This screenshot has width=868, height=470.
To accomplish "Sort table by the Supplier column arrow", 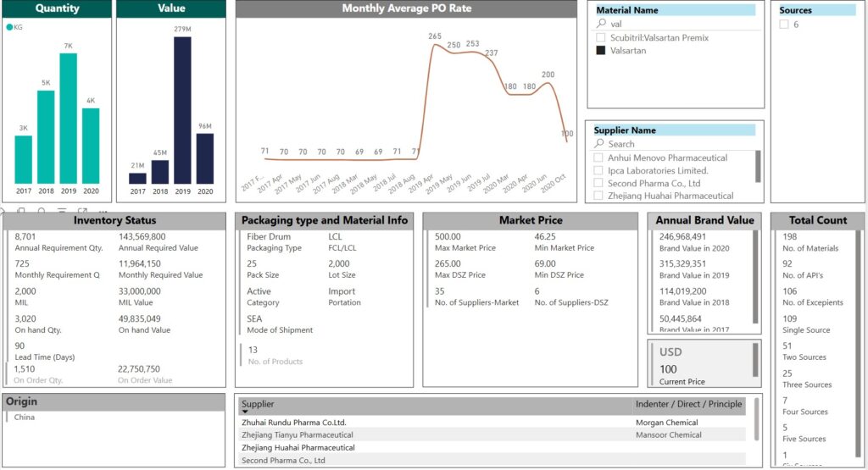I will [245, 412].
